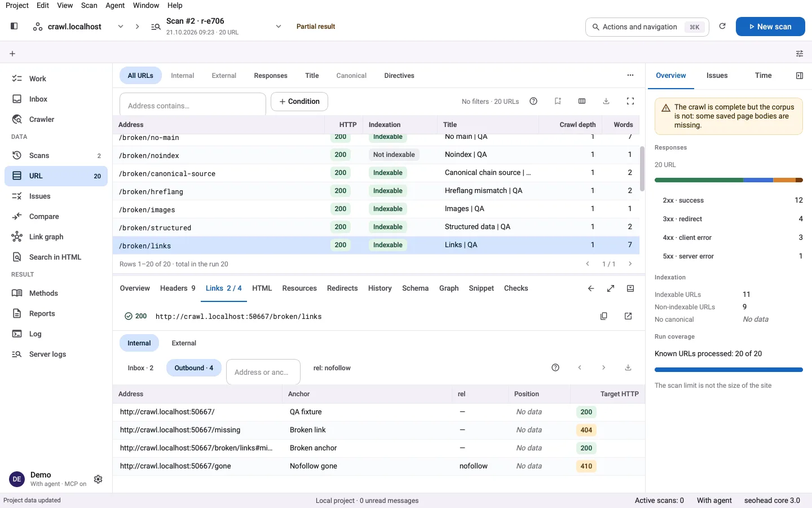
Task: Expand the Scan #2 selector chevron
Action: point(279,27)
